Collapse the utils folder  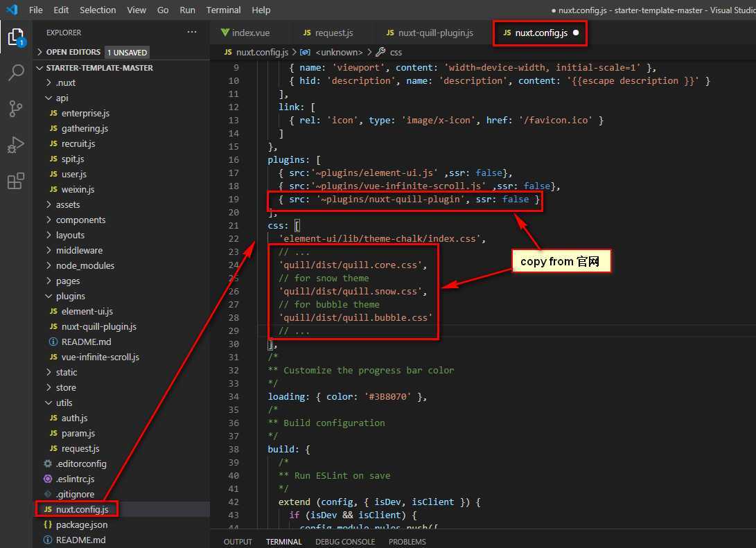[x=49, y=403]
